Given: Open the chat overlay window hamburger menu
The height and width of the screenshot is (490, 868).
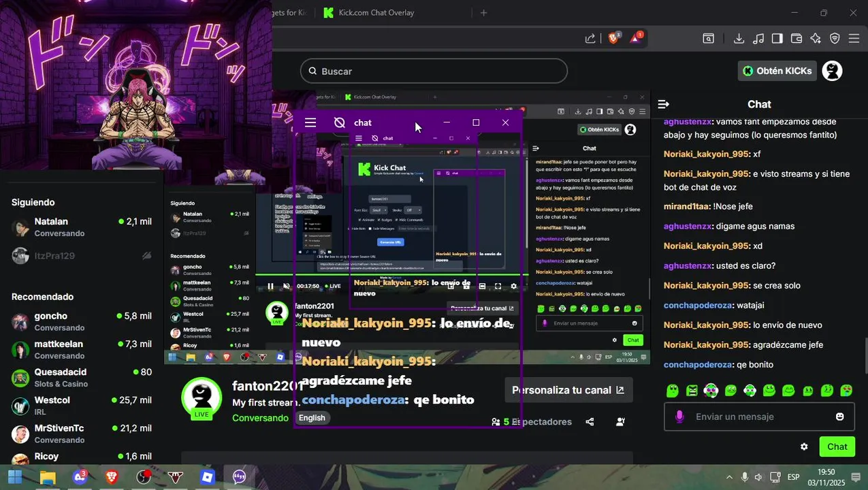Looking at the screenshot, I should point(310,122).
